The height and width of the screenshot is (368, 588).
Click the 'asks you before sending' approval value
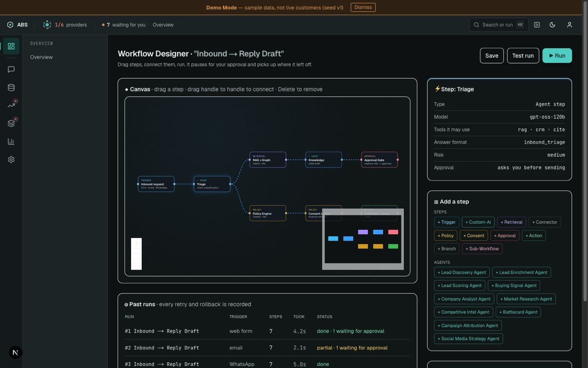pyautogui.click(x=531, y=168)
